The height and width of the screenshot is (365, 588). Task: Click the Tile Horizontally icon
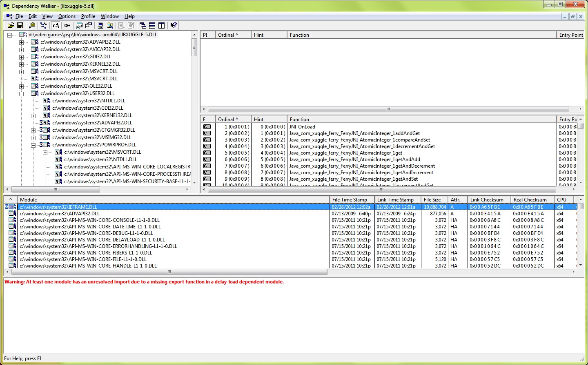pos(152,25)
